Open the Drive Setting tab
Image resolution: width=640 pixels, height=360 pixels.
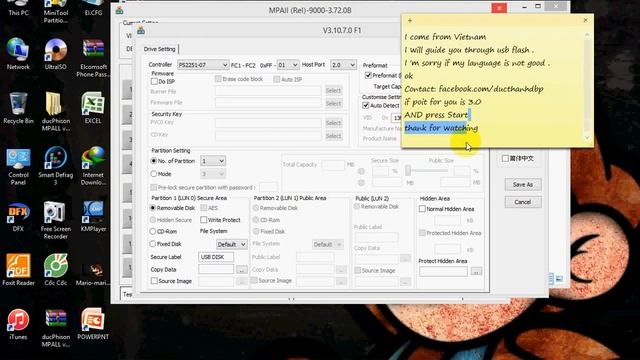tap(159, 49)
